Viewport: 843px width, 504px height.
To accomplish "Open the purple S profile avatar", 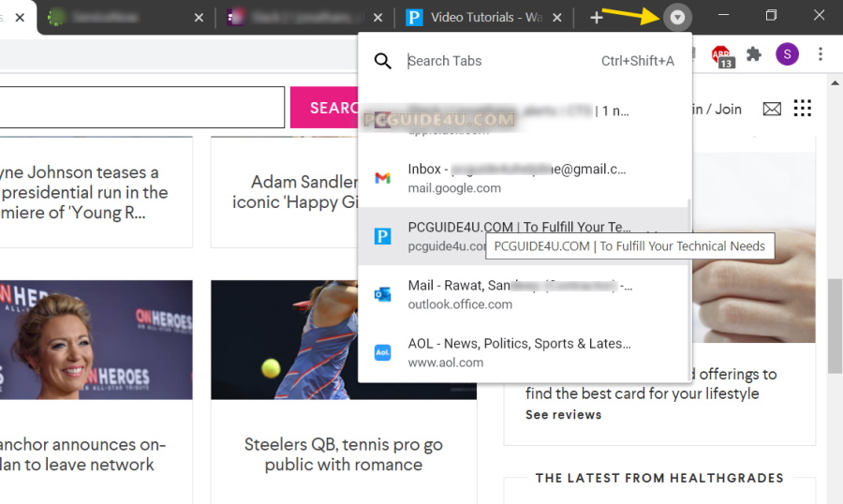I will click(787, 54).
